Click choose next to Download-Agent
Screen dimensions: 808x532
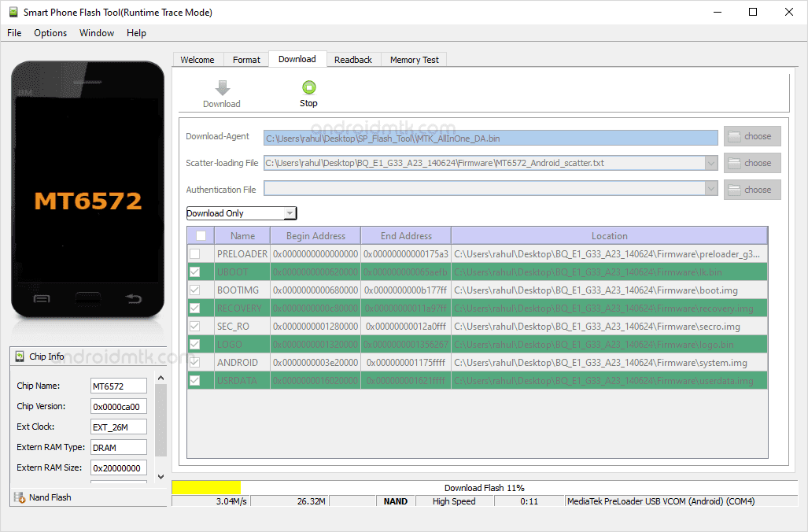pyautogui.click(x=751, y=136)
